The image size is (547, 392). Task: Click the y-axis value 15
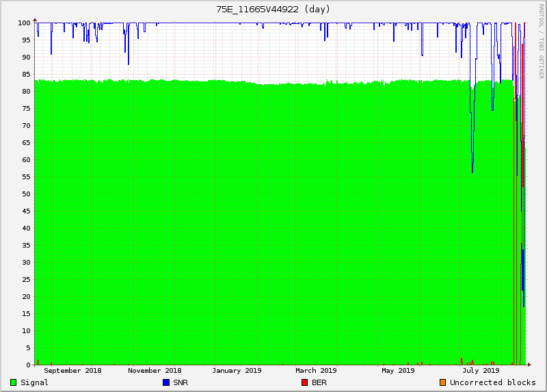26,314
